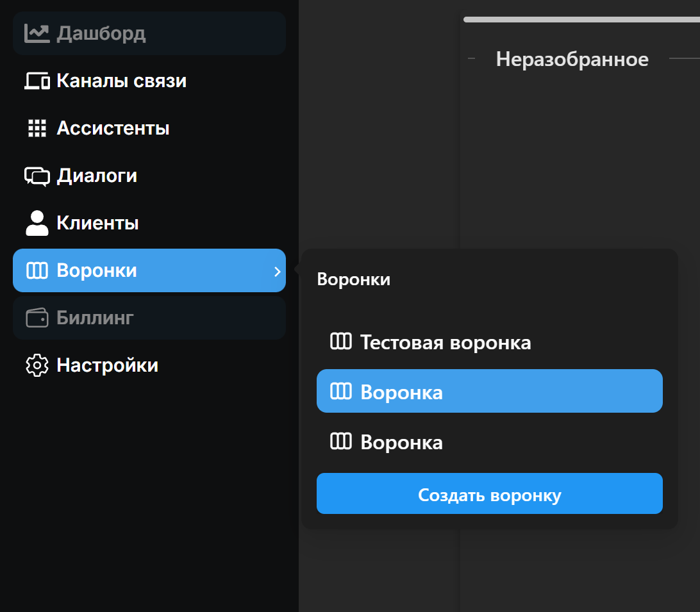Click the Каналы связи devices icon
Screen dimensions: 700x612
37,81
